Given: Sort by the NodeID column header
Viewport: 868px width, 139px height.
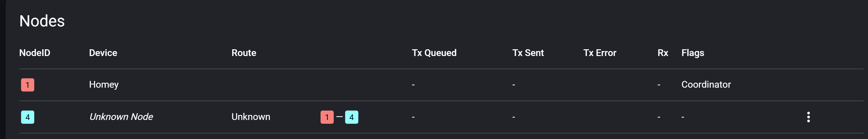Looking at the screenshot, I should (35, 53).
